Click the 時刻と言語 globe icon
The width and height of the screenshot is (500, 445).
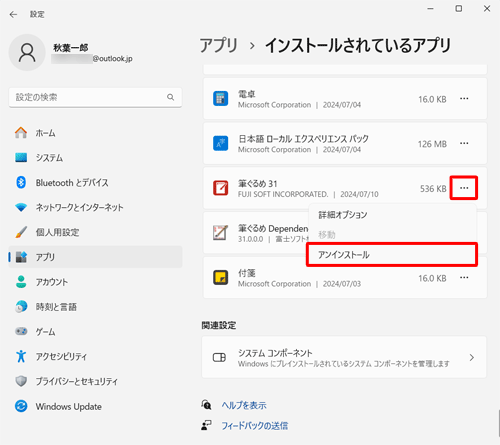point(21,306)
